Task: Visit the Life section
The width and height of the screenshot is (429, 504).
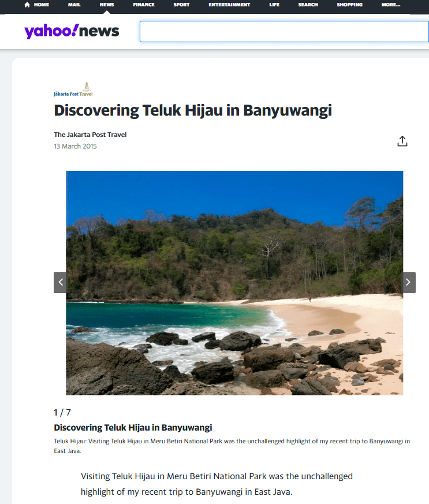Action: tap(274, 5)
